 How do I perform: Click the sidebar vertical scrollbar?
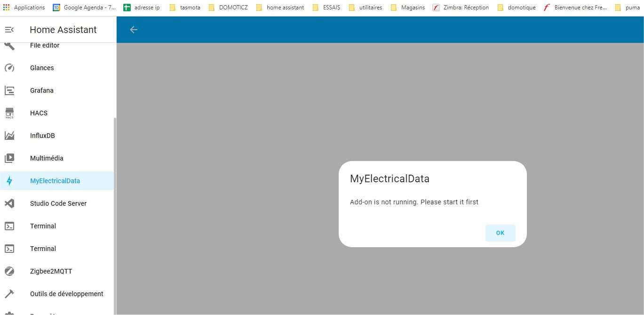(115, 216)
